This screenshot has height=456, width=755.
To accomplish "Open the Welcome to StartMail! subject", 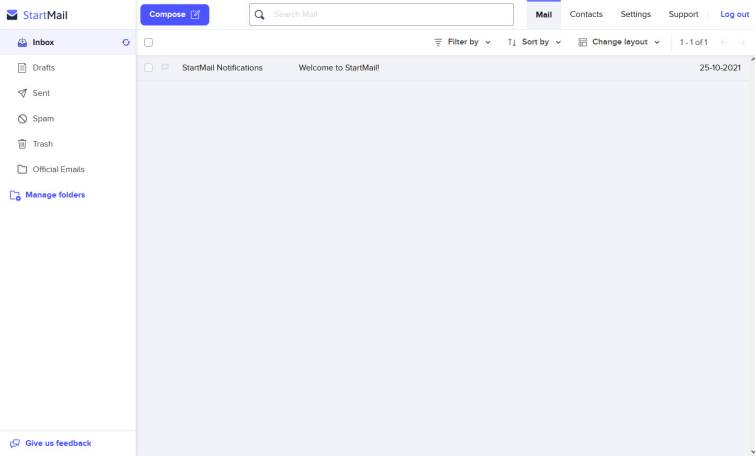I will click(x=339, y=68).
